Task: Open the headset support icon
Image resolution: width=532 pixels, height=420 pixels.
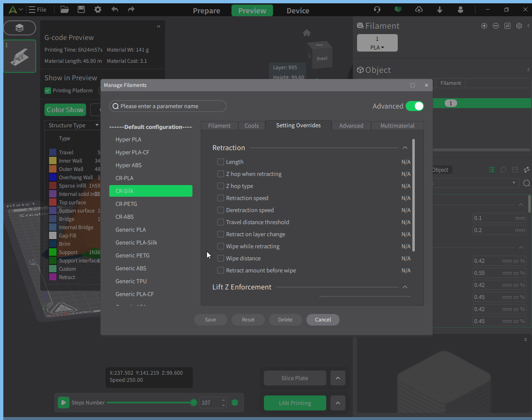Action: [x=377, y=9]
